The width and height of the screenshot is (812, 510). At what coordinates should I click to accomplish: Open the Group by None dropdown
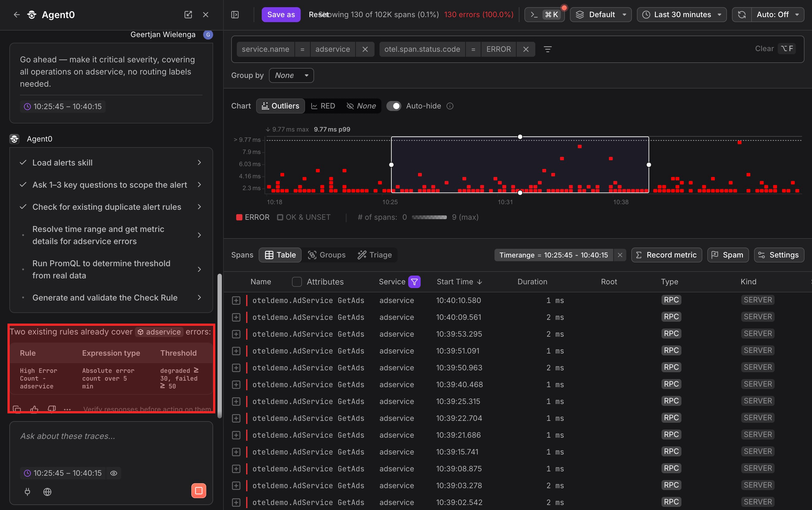(291, 75)
